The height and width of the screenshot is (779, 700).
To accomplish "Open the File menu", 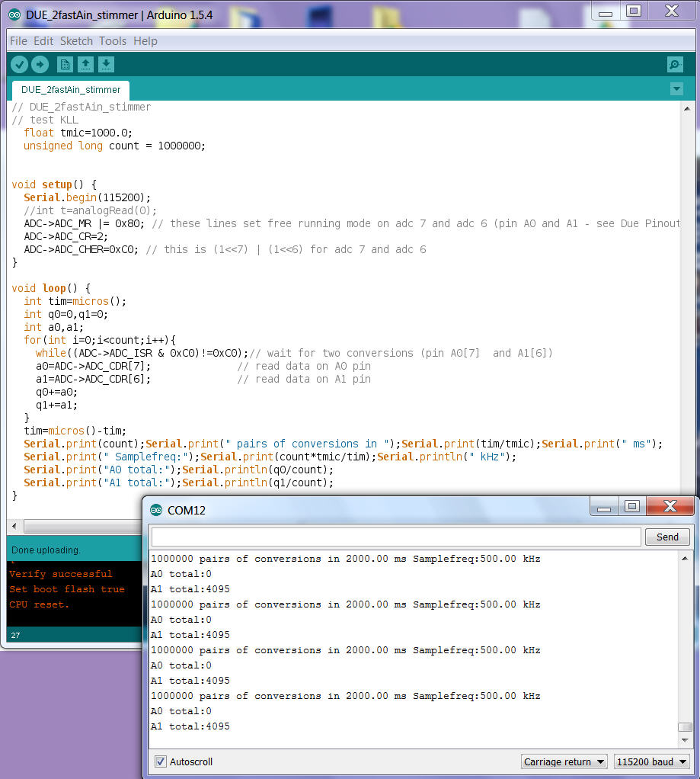I will click(18, 41).
